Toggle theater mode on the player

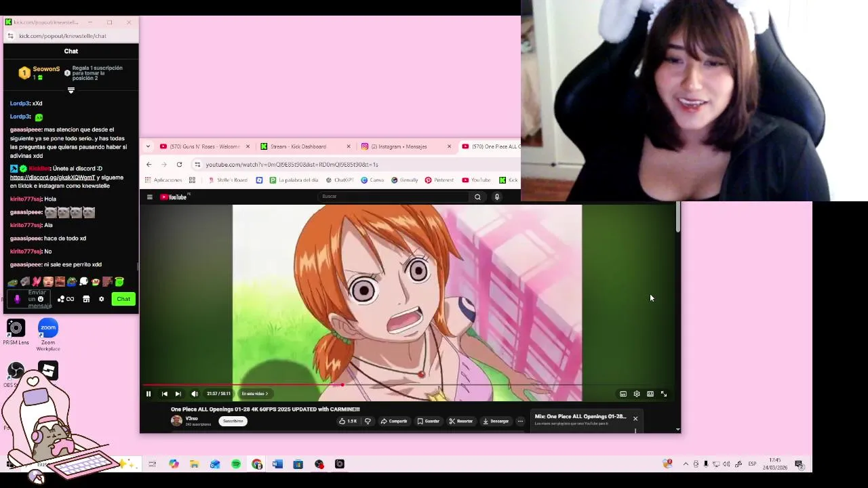pyautogui.click(x=650, y=394)
